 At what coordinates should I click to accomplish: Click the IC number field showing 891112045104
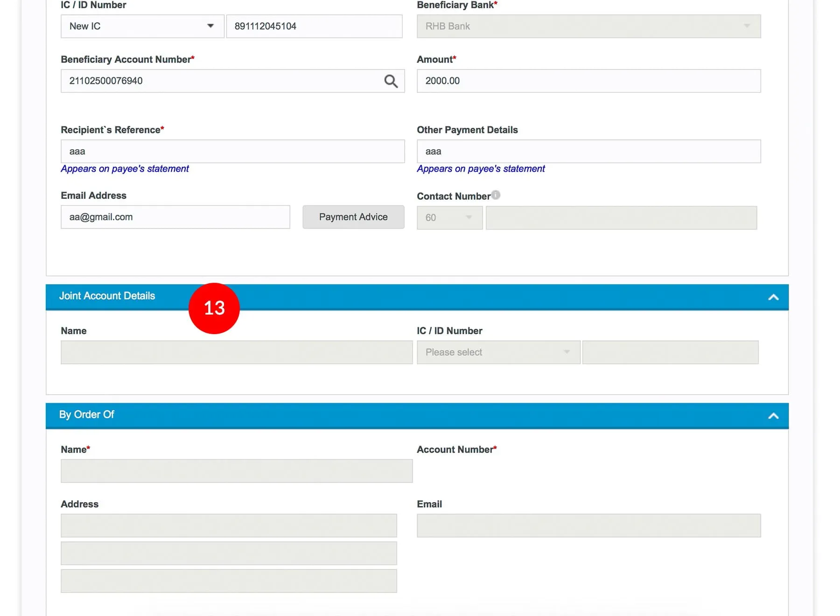pyautogui.click(x=314, y=26)
